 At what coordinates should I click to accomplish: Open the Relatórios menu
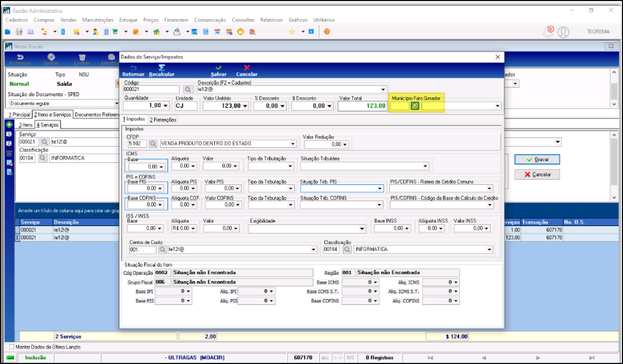(x=271, y=20)
